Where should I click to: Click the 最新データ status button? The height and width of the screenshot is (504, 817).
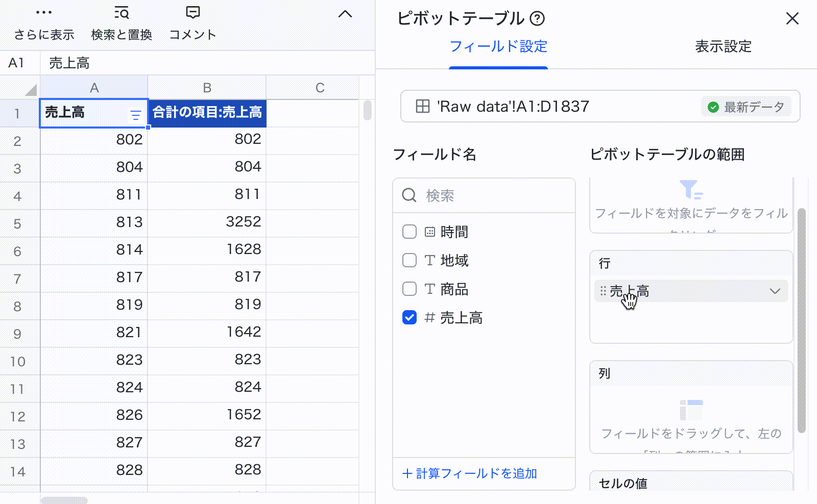(746, 107)
